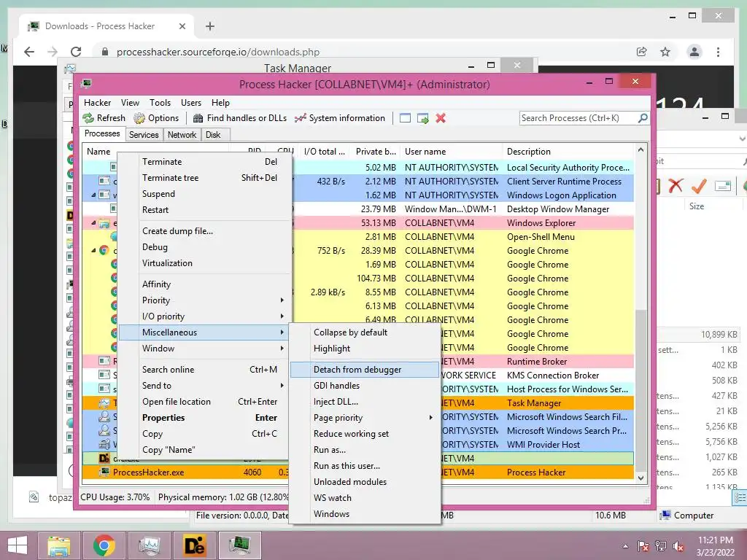The width and height of the screenshot is (747, 560).
Task: Select Terminate tree menu item
Action: pos(204,178)
